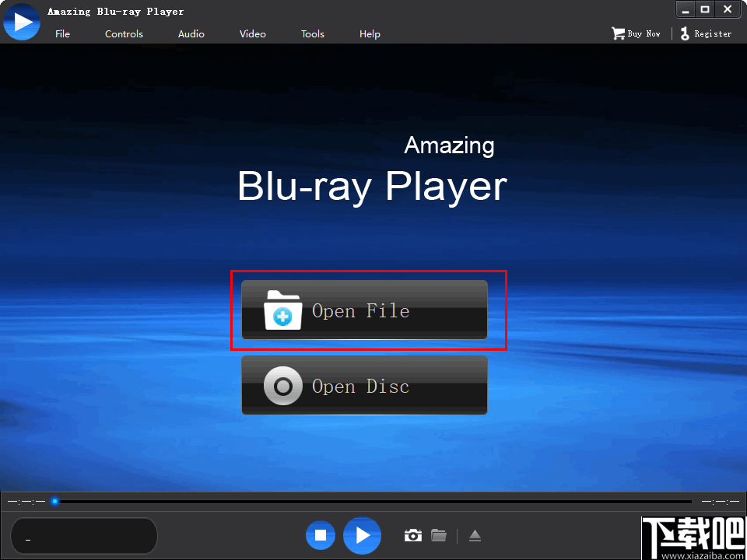Open the Help menu

370,33
